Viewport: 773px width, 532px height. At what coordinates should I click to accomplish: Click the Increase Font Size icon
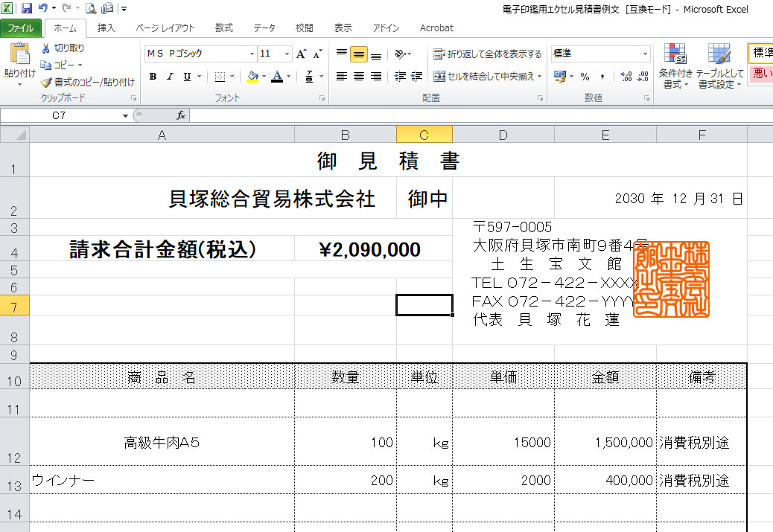301,54
